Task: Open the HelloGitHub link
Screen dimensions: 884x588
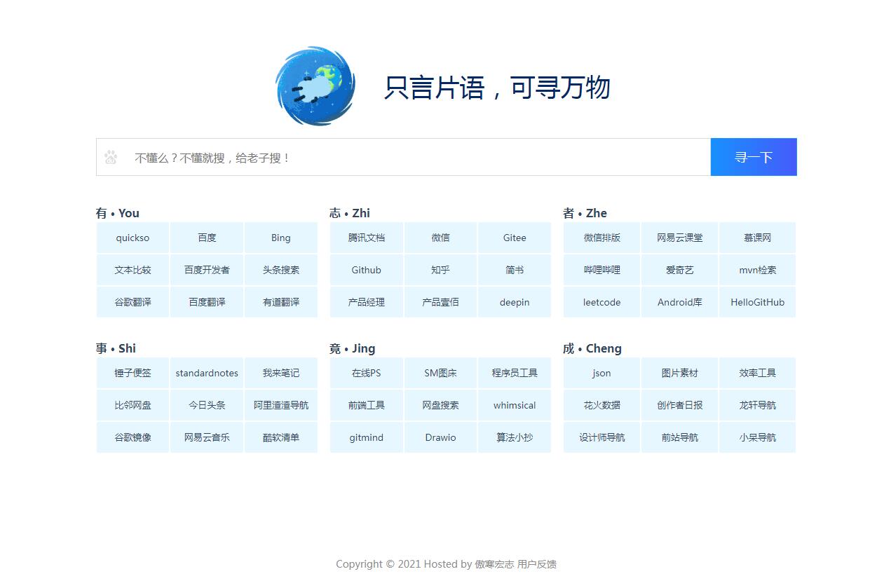Action: 757,302
